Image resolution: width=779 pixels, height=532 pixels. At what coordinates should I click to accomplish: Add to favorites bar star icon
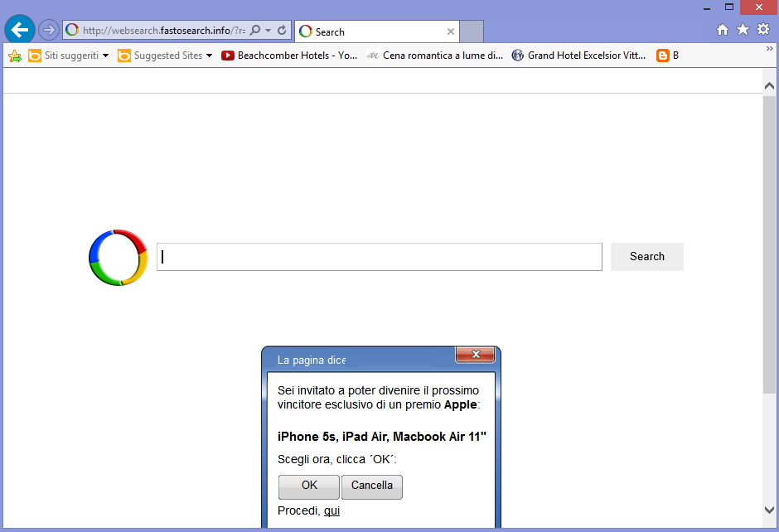(x=15, y=56)
